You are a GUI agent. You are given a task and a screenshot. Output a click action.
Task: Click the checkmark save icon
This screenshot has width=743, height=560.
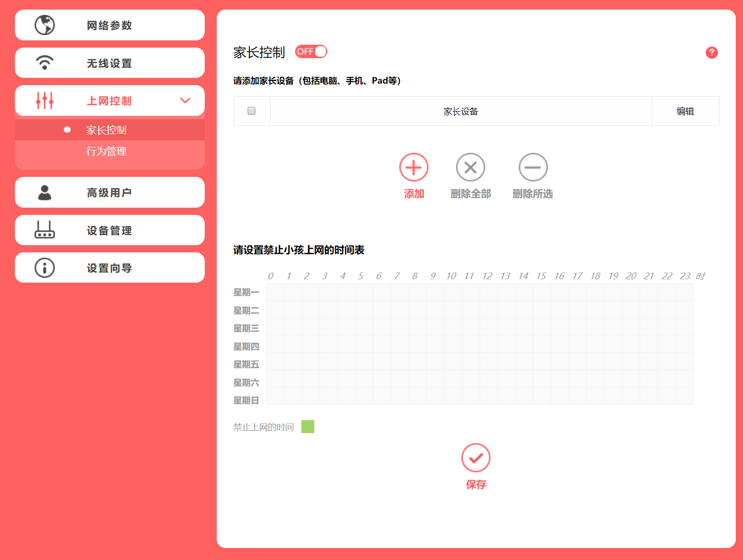[x=476, y=458]
